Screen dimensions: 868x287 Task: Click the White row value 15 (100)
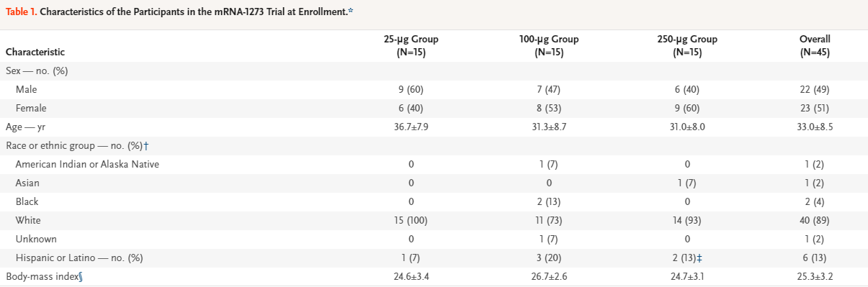point(411,220)
